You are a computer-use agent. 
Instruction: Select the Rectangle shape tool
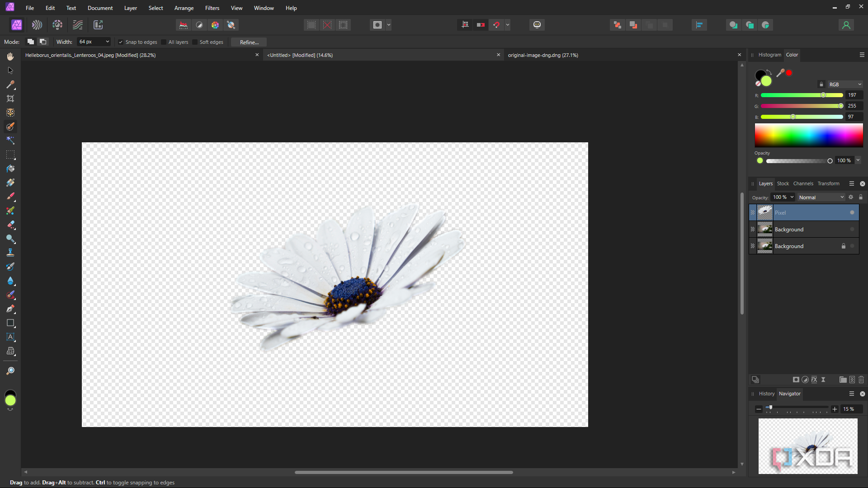(10, 323)
